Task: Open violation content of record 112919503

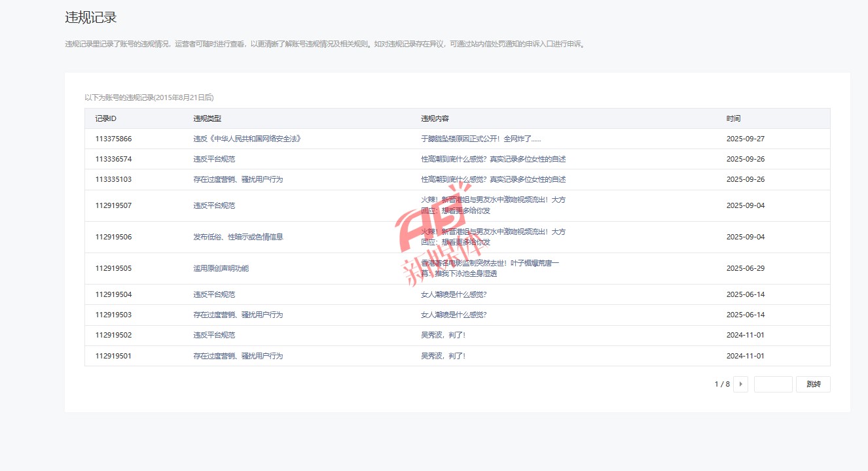Action: (x=454, y=315)
